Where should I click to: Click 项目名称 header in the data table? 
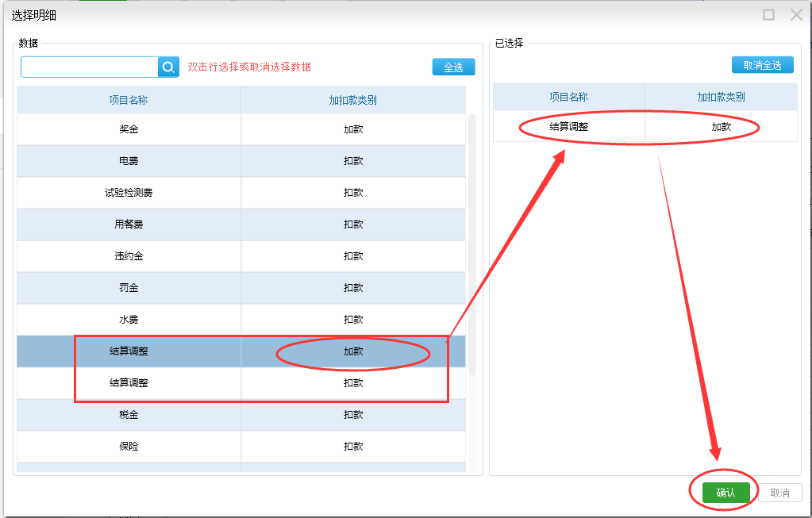click(x=129, y=100)
